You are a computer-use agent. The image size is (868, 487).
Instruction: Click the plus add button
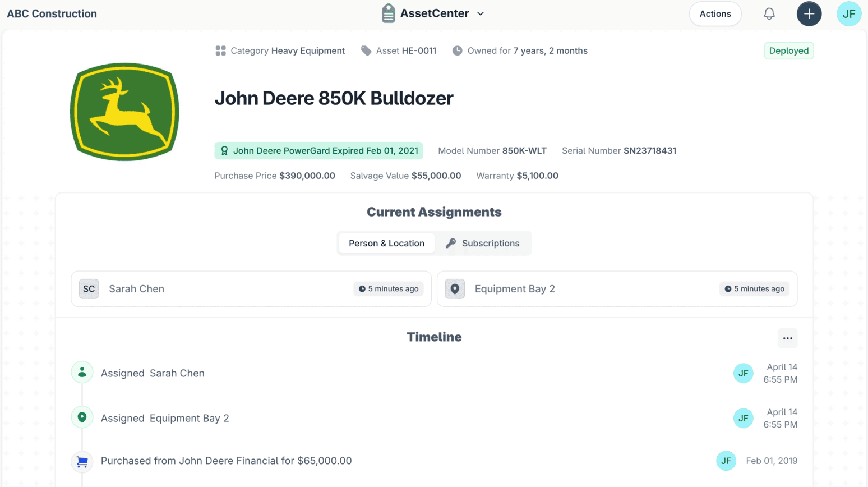[x=809, y=13]
